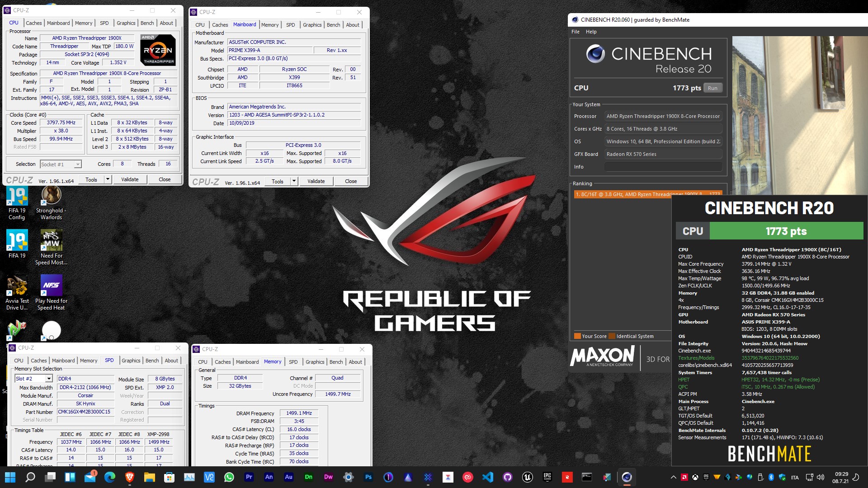The width and height of the screenshot is (868, 488).
Task: Open the Cinebench File menu
Action: click(575, 32)
